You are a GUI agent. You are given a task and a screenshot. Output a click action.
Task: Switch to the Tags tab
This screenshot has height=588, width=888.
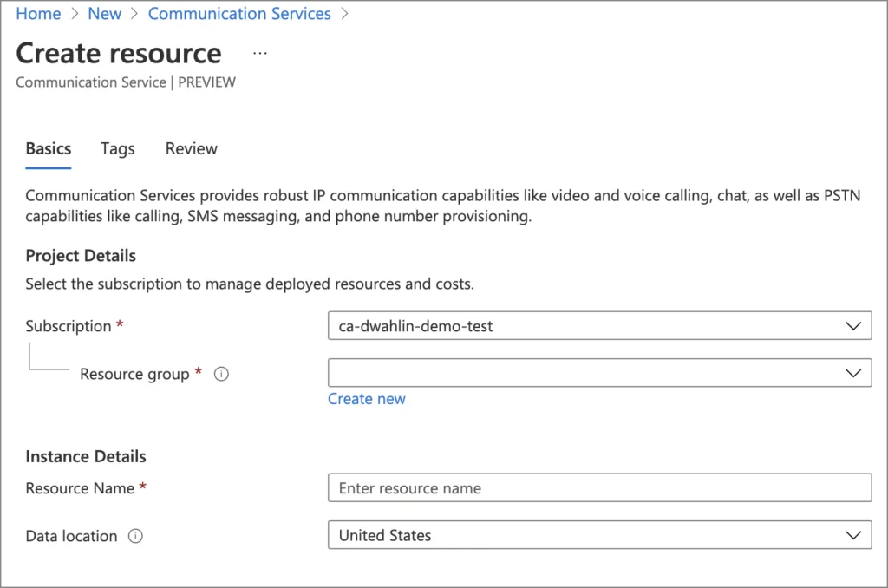coord(117,148)
